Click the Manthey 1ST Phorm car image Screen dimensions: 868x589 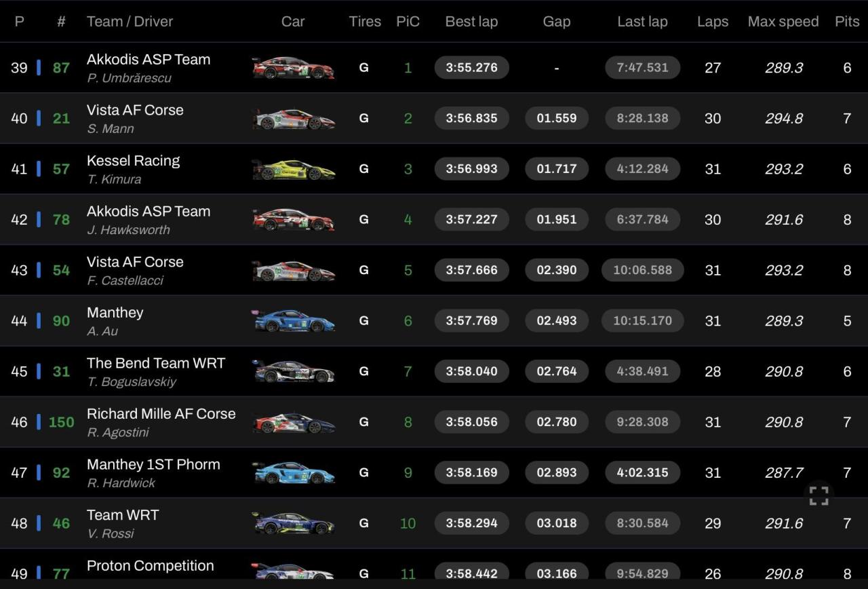293,472
